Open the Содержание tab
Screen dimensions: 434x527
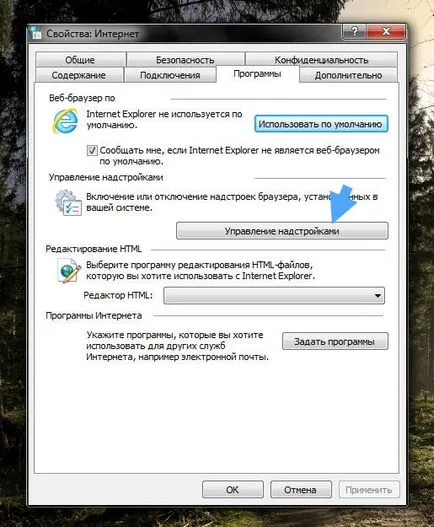coord(79,75)
